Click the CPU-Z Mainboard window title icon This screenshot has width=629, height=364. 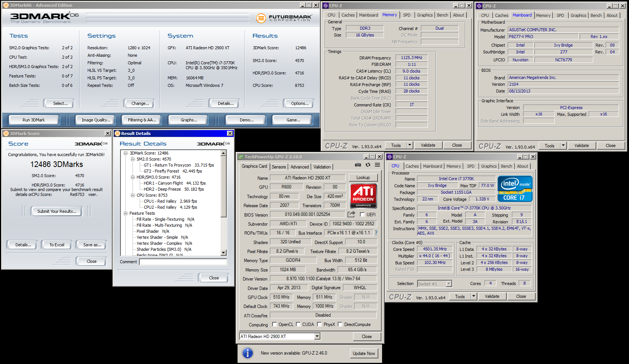tap(479, 6)
